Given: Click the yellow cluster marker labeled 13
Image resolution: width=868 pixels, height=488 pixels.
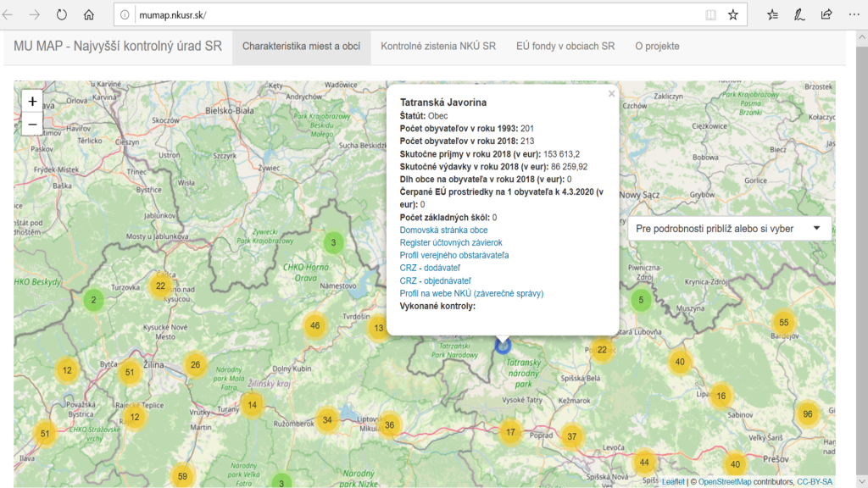Looking at the screenshot, I should [x=379, y=328].
